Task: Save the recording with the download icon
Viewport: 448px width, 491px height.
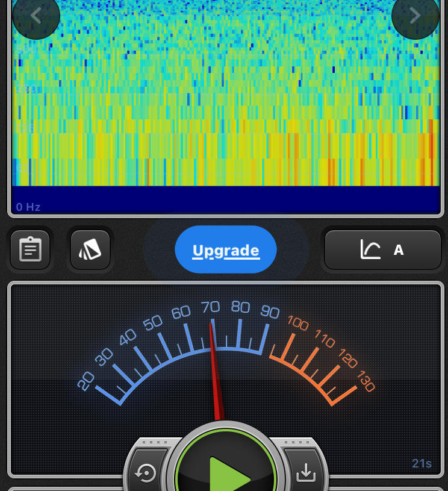Action: point(306,474)
